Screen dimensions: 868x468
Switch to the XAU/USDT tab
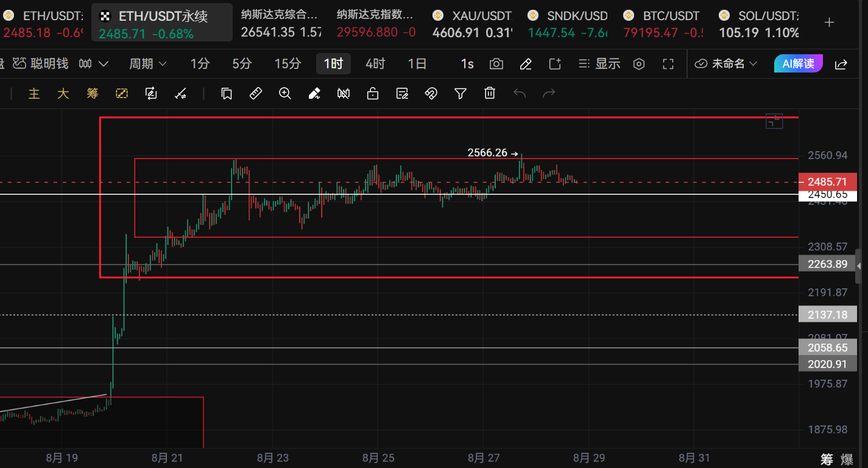point(471,23)
